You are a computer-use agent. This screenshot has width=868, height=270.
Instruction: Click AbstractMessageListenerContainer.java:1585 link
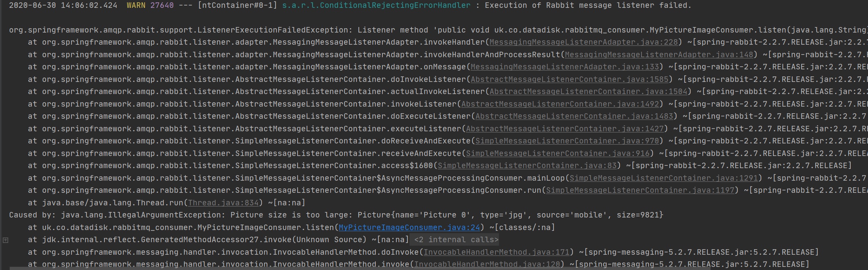pyautogui.click(x=569, y=80)
